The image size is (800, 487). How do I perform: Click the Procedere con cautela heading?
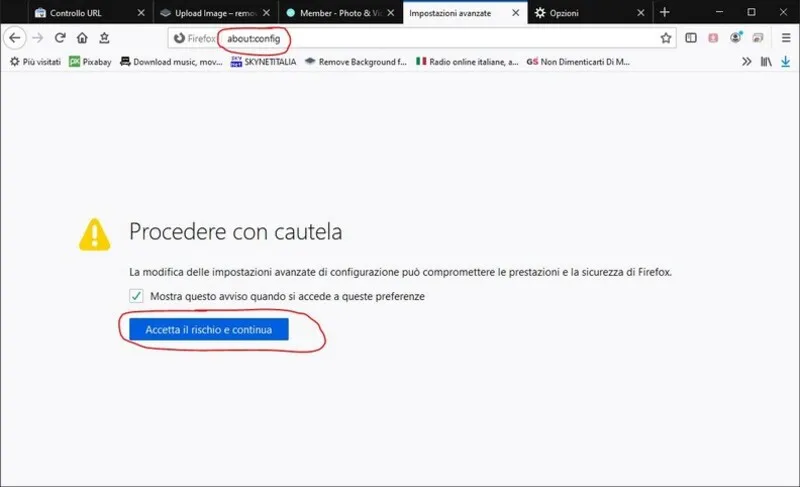tap(236, 232)
